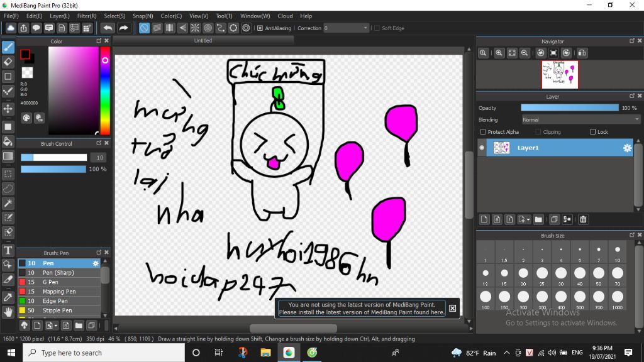Select the Magic Wand tool
Image resolution: width=644 pixels, height=362 pixels.
coord(8,203)
